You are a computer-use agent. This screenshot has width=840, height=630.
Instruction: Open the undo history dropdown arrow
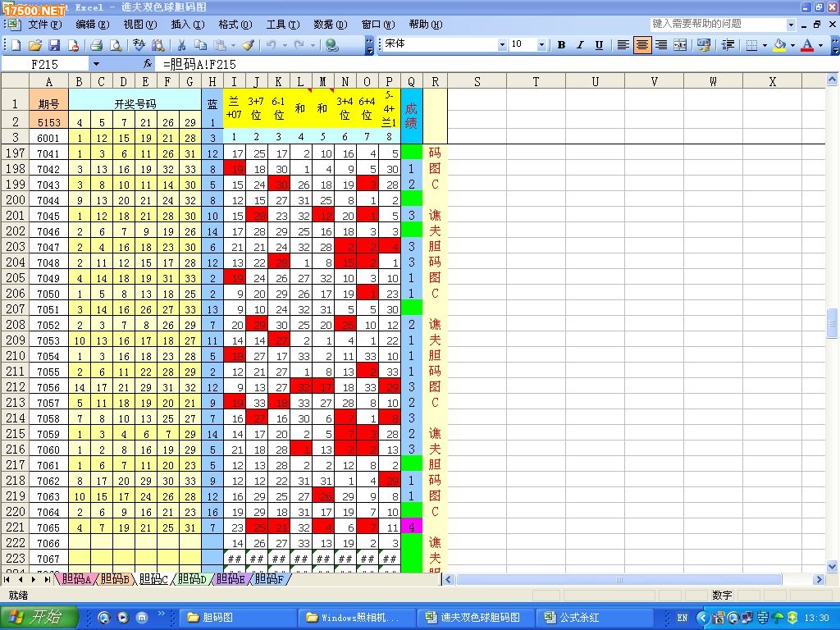pos(285,45)
